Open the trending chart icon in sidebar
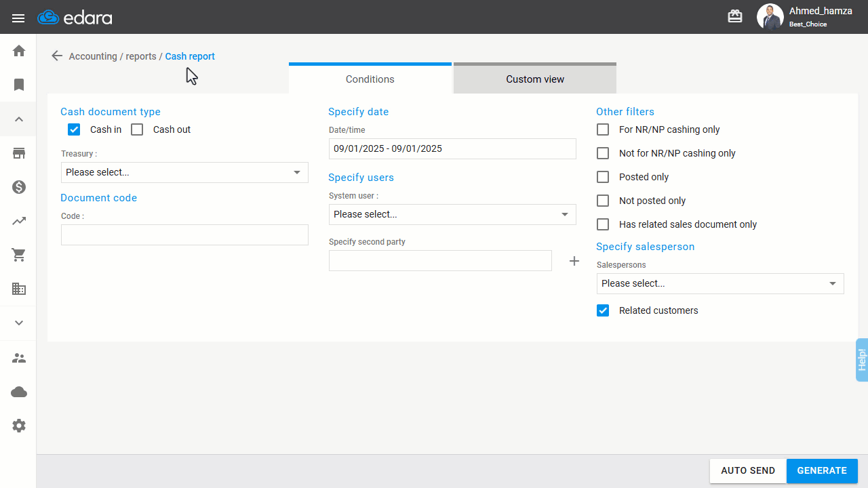The width and height of the screenshot is (868, 488). (x=19, y=221)
